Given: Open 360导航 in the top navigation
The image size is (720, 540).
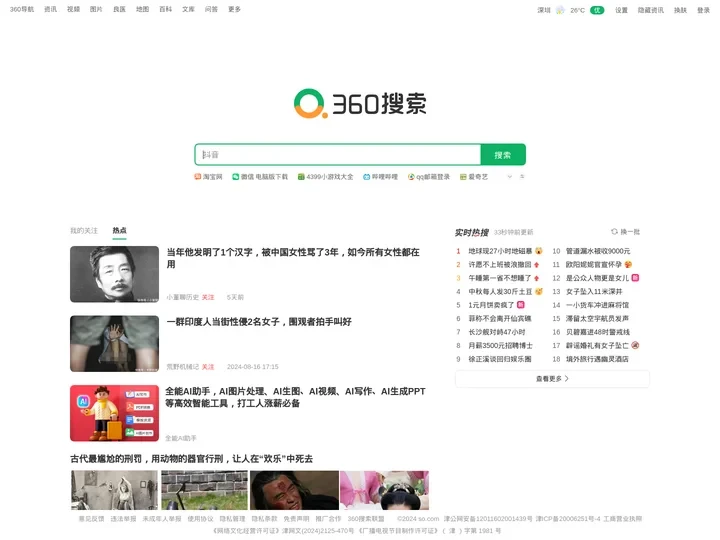Looking at the screenshot, I should pyautogui.click(x=22, y=9).
